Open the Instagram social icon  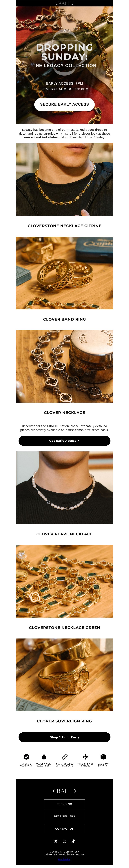[64, 841]
